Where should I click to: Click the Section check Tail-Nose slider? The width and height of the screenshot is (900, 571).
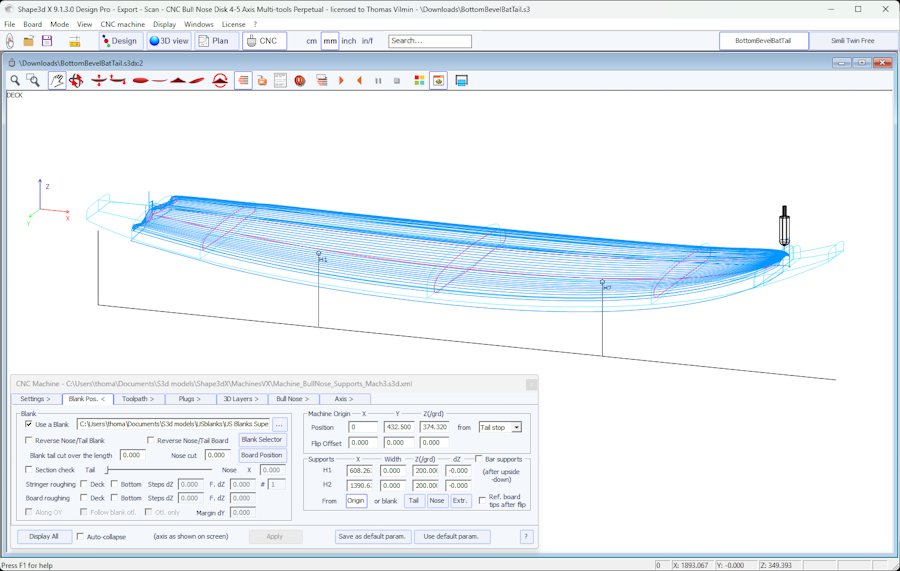pos(158,470)
